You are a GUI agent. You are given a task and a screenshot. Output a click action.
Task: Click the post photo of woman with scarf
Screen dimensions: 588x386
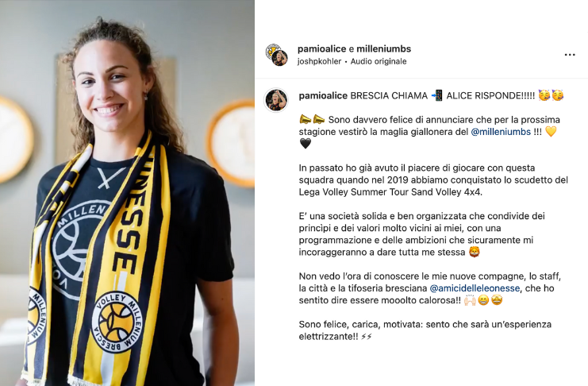[127, 193]
